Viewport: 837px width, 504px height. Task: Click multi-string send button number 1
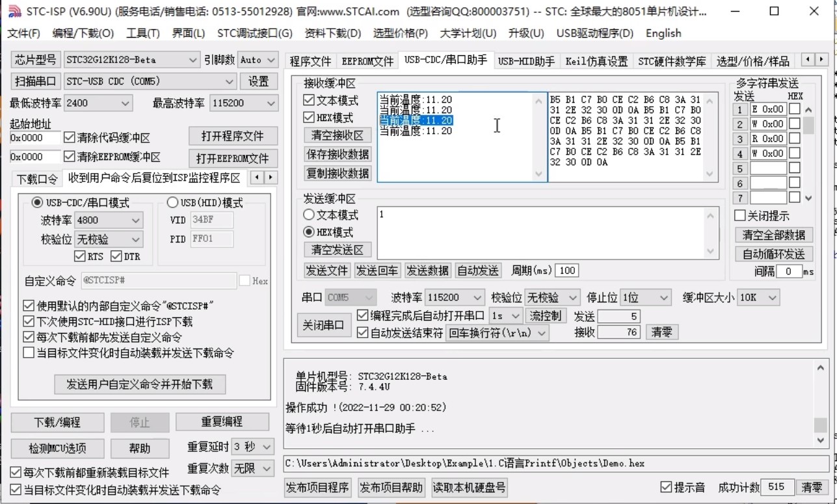740,109
